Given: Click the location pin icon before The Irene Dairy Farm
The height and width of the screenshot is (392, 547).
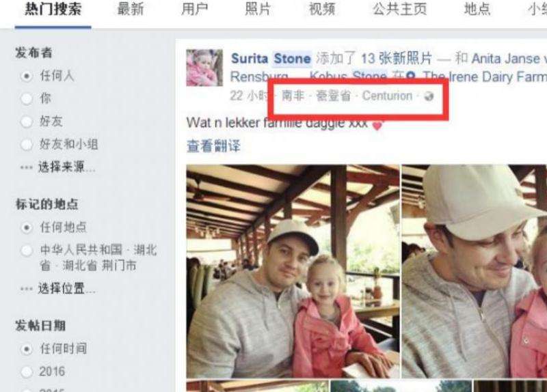Looking at the screenshot, I should pyautogui.click(x=411, y=76).
